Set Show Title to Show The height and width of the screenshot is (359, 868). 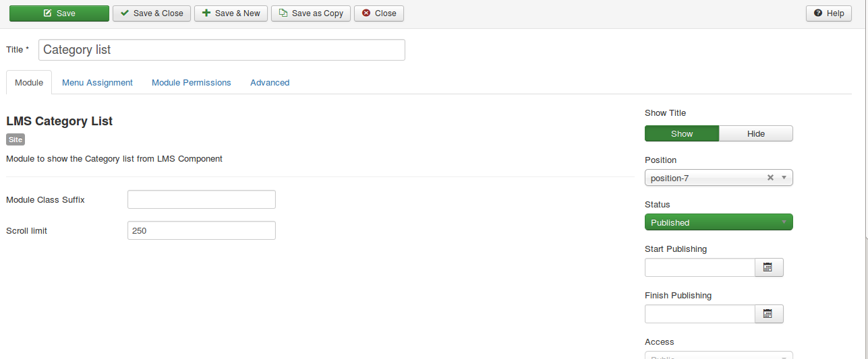tap(682, 133)
